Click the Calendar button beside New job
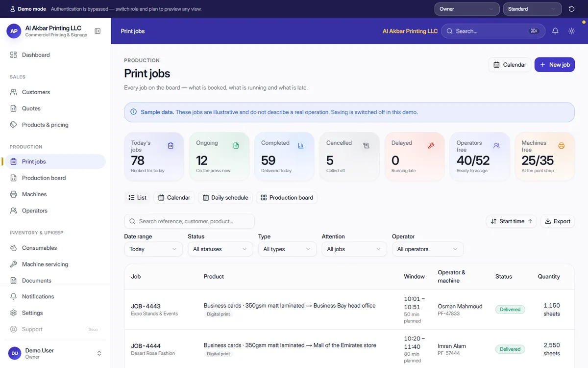The height and width of the screenshot is (368, 588). tap(510, 65)
